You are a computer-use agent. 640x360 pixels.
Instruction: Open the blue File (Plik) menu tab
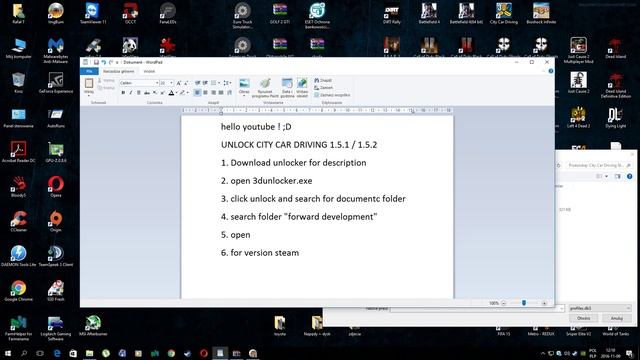pyautogui.click(x=89, y=71)
